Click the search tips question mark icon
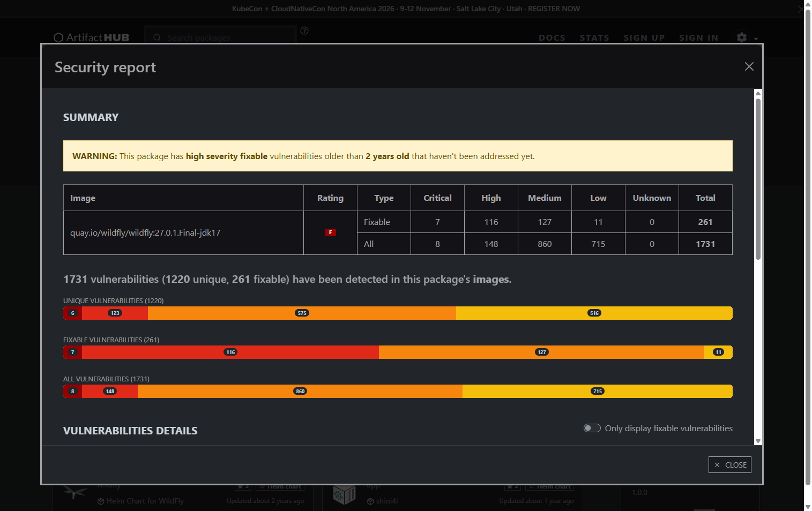Viewport: 812px width, 511px height. click(x=304, y=31)
